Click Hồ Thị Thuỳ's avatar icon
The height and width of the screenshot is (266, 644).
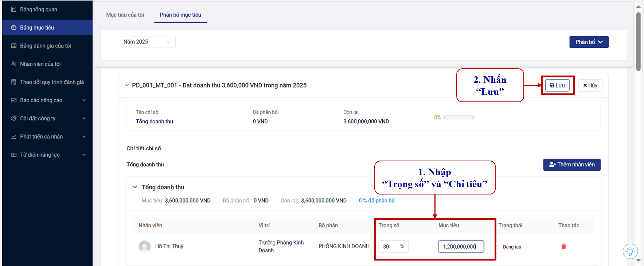[x=145, y=246]
